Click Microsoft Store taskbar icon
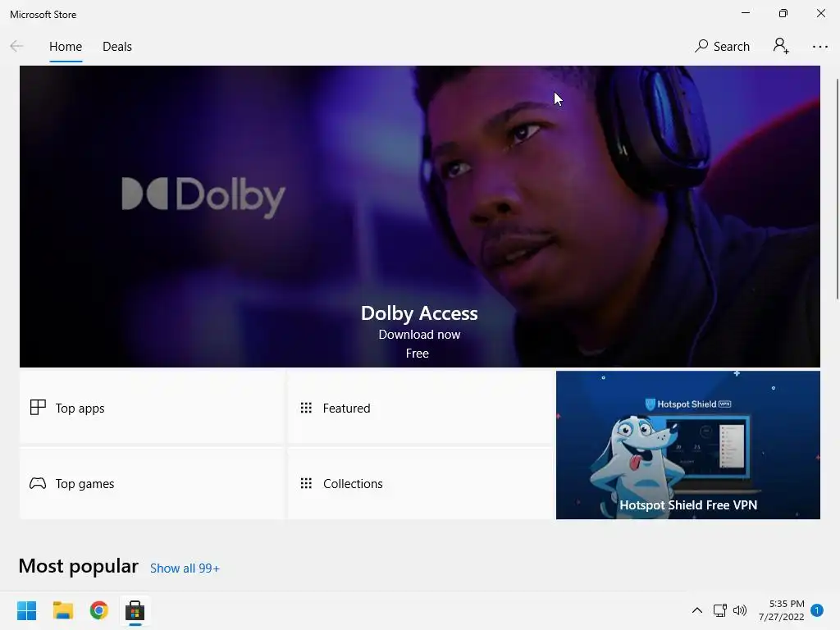840x630 pixels. coord(135,610)
